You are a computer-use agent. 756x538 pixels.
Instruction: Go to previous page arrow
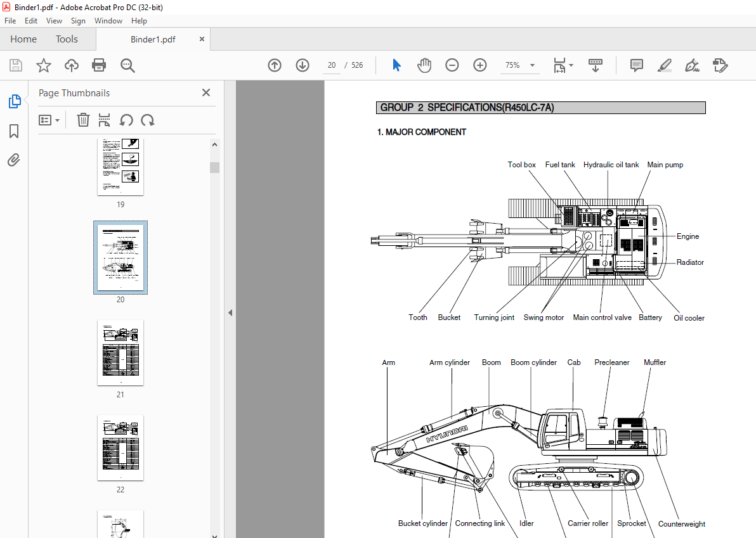click(275, 65)
